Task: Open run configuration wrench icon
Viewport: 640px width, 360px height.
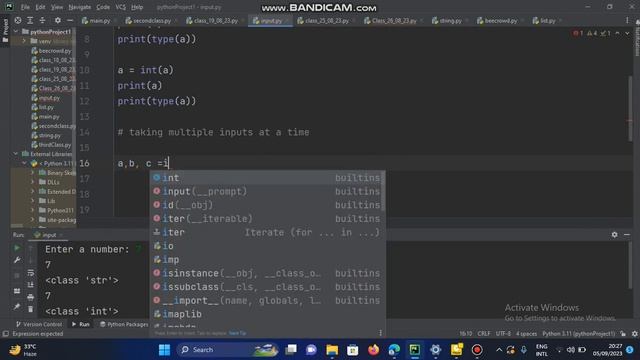Action: pos(17,260)
